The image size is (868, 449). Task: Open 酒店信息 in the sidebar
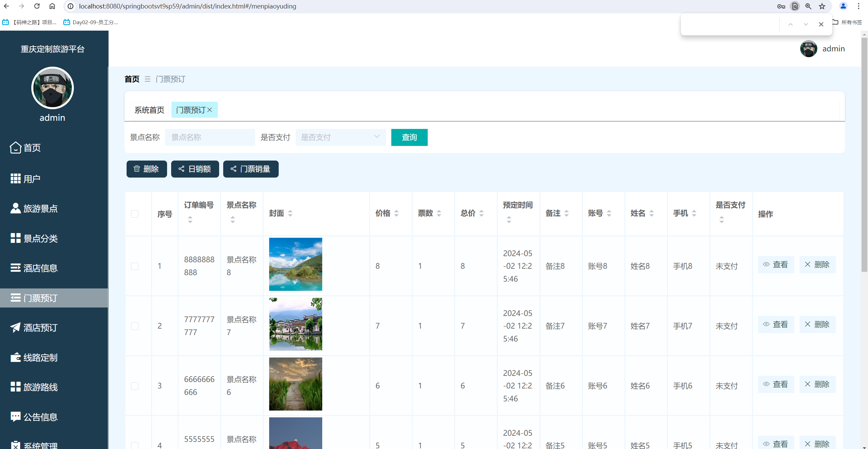point(34,268)
